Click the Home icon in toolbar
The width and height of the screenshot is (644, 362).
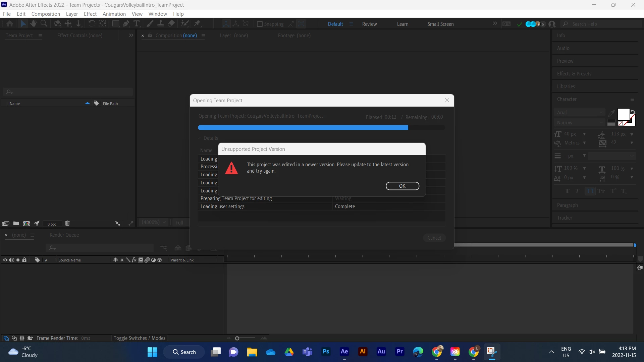(x=10, y=24)
